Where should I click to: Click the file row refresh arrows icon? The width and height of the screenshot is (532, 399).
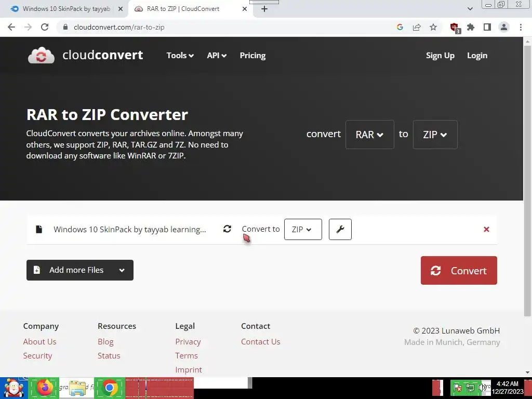coord(227,229)
